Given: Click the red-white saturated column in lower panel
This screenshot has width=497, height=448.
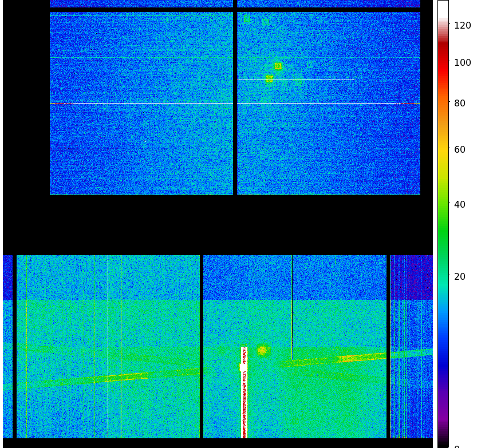Looking at the screenshot, I should pyautogui.click(x=244, y=395).
